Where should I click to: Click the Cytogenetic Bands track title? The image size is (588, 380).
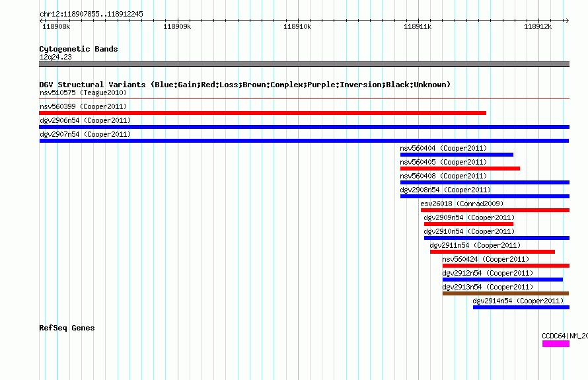(x=79, y=49)
